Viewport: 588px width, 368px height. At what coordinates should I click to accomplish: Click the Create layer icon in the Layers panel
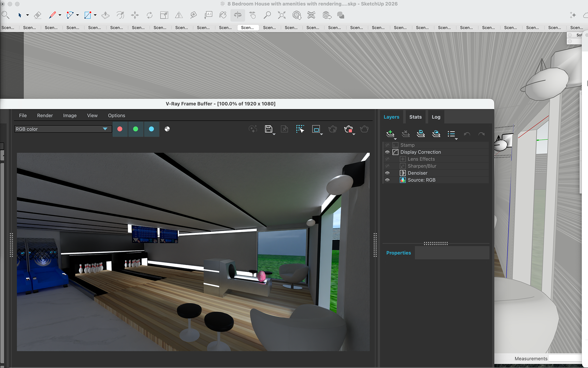pyautogui.click(x=390, y=133)
